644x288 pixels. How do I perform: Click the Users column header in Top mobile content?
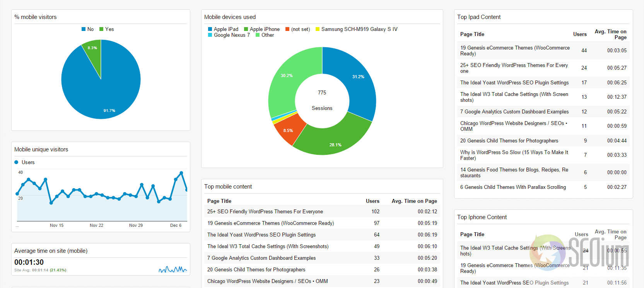372,201
